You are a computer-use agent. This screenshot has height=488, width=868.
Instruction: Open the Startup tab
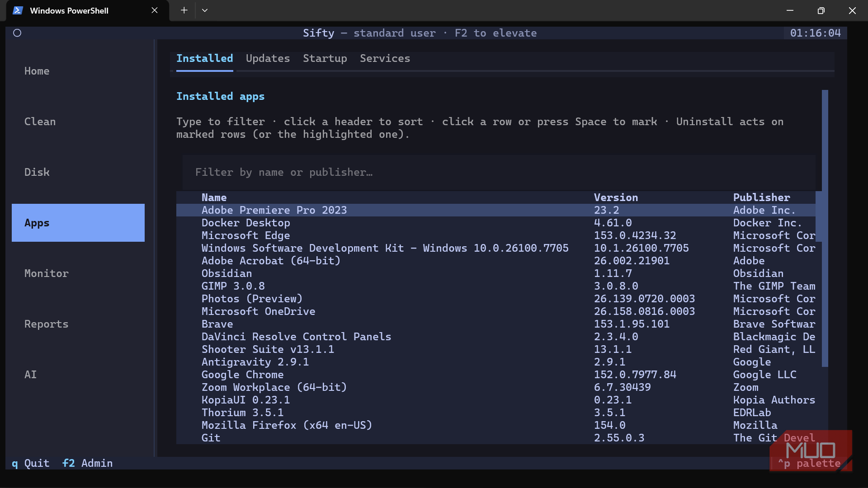pyautogui.click(x=325, y=59)
